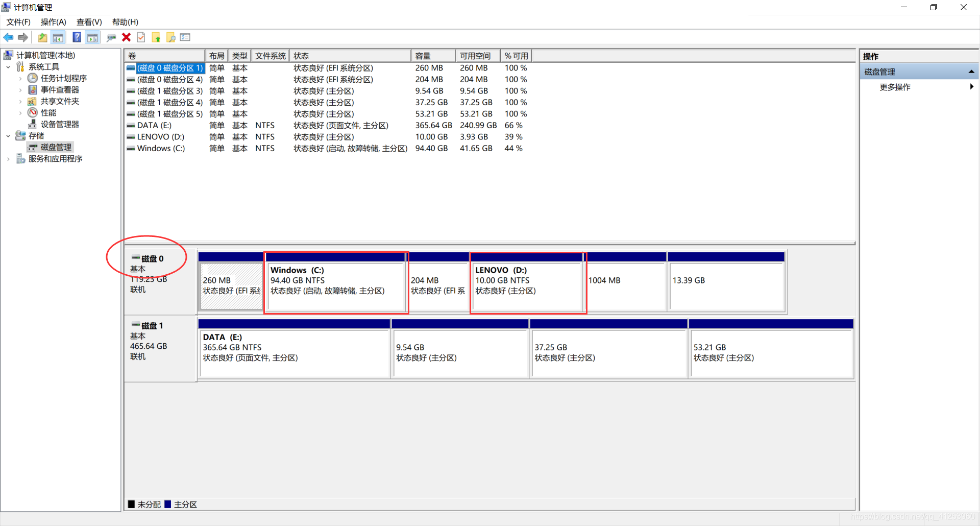Viewport: 980px width, 526px height.
Task: Select the DATA (E:) partition block
Action: coord(295,349)
